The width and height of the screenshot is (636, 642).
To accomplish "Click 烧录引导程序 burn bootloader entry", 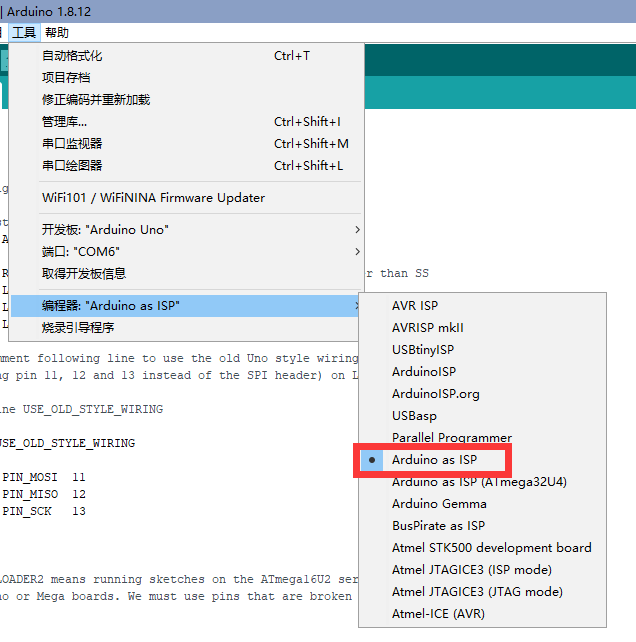I will pos(187,328).
